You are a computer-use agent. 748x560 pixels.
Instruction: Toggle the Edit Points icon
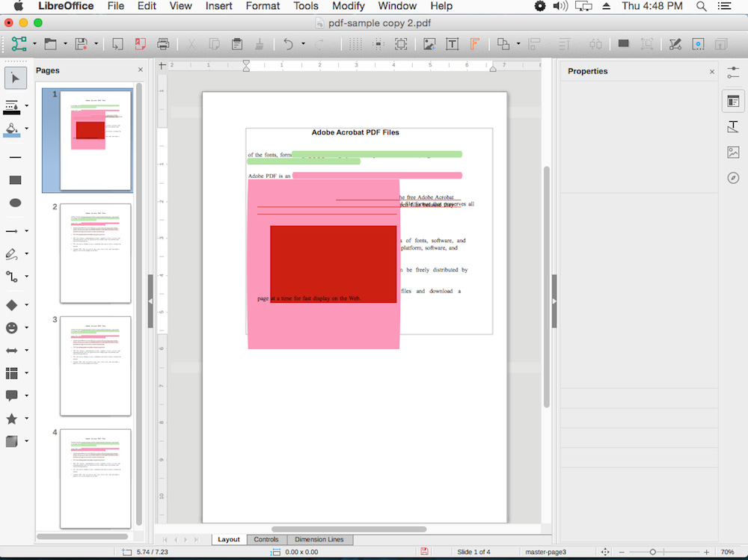pyautogui.click(x=675, y=44)
